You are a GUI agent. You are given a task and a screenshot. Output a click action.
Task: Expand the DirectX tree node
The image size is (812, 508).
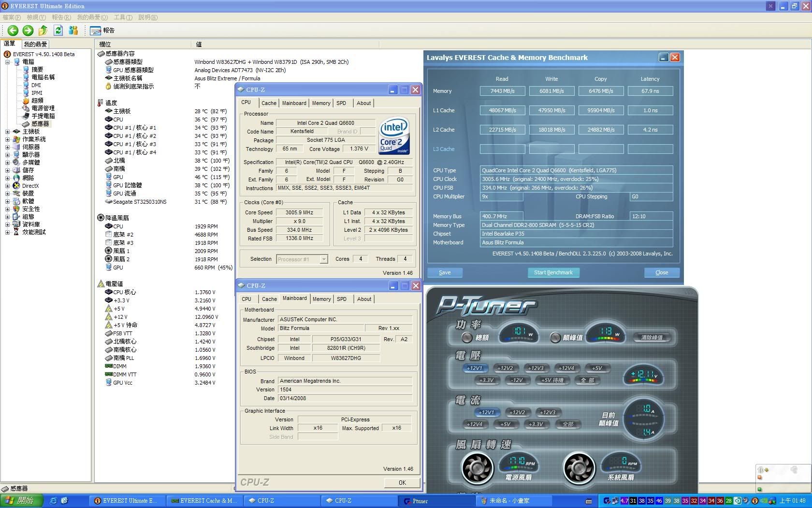tap(7, 186)
